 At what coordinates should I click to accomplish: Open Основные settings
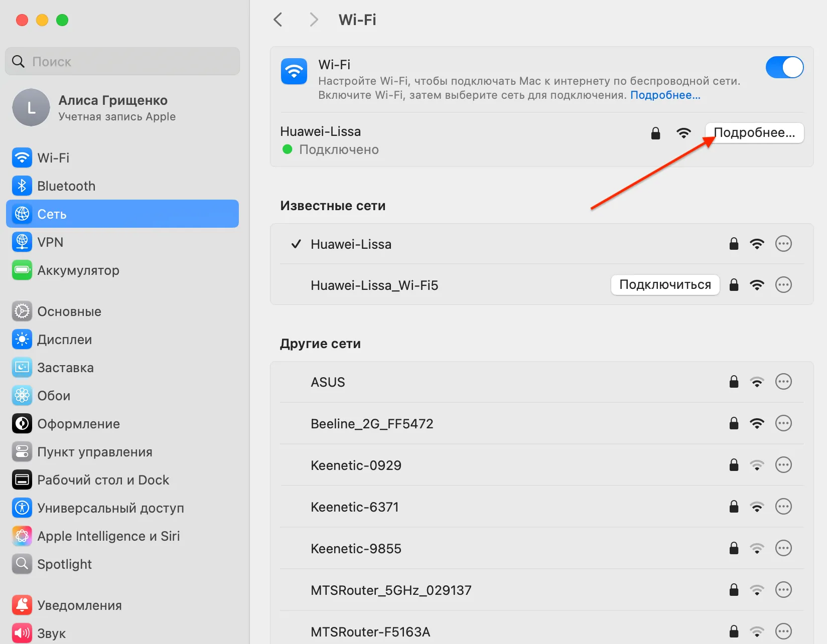[122, 311]
